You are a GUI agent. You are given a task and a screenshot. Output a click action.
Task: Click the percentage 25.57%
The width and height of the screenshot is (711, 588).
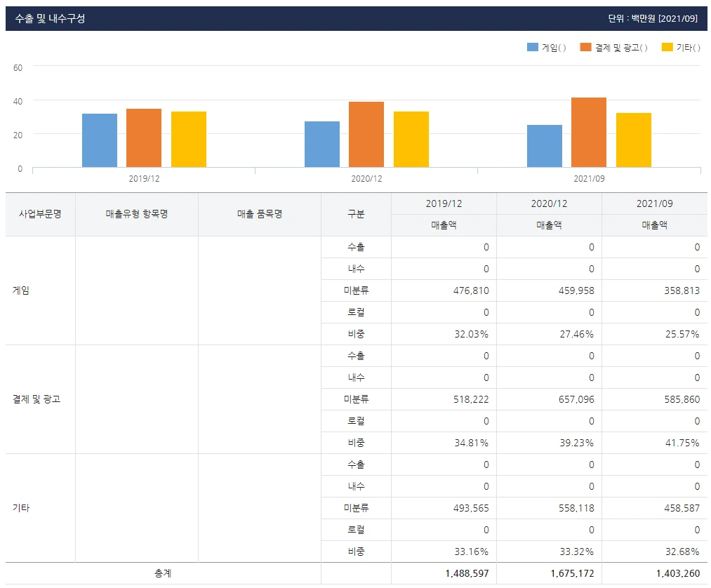[x=682, y=334]
